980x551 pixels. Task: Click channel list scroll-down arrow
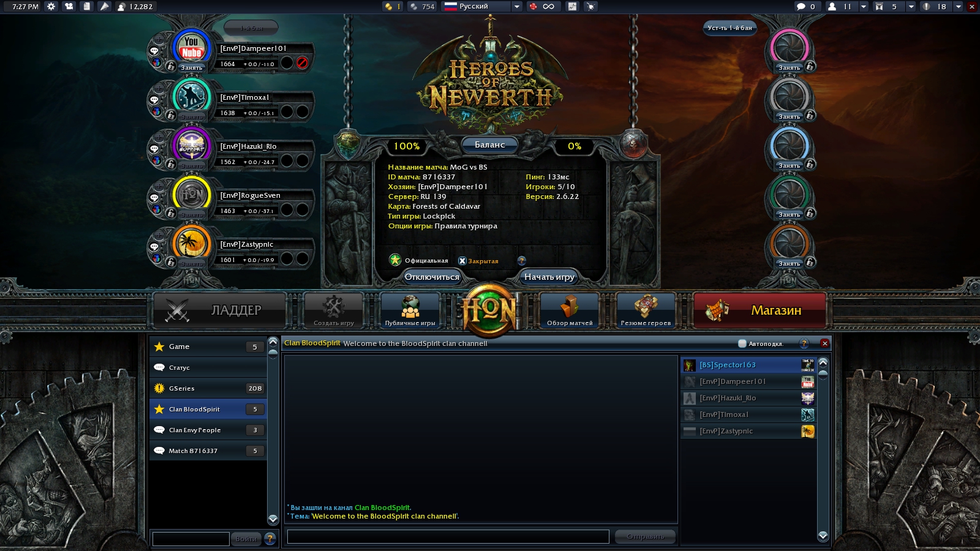(273, 519)
